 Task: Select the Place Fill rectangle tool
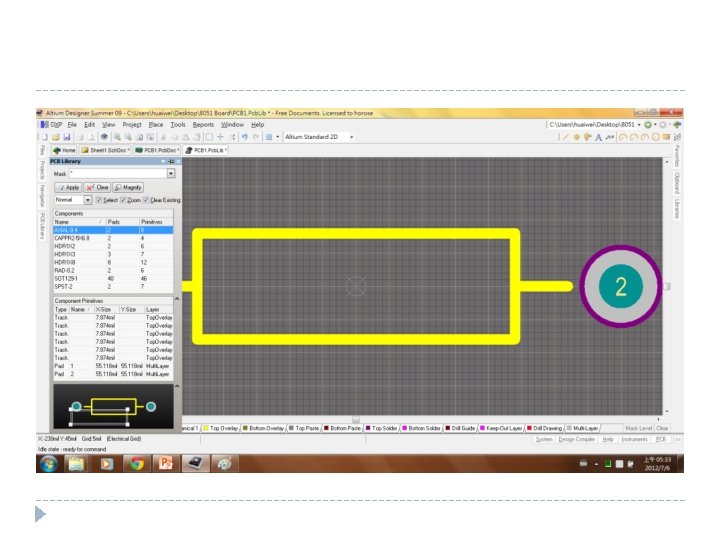point(666,137)
